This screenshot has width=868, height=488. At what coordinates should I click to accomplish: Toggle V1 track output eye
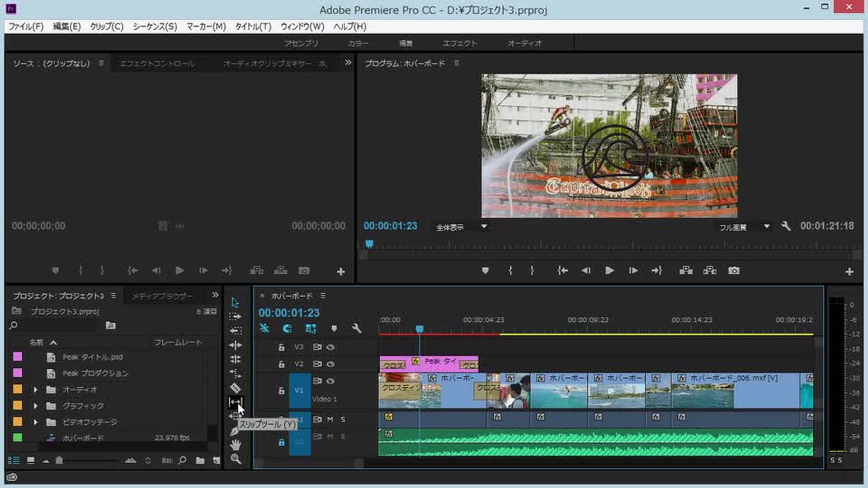pos(330,381)
